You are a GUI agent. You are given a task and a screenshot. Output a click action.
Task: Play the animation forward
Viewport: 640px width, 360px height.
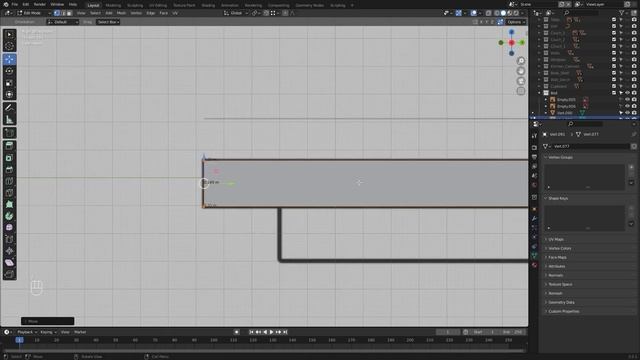click(271, 332)
